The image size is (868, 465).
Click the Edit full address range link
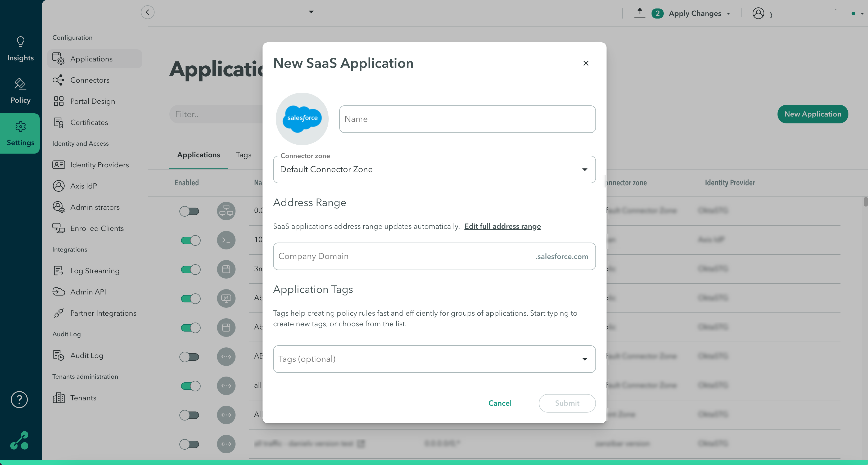point(502,226)
